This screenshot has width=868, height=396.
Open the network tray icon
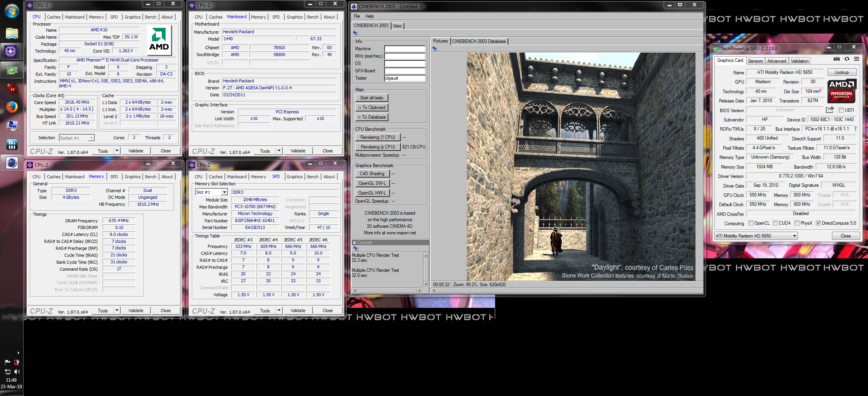pyautogui.click(x=7, y=372)
